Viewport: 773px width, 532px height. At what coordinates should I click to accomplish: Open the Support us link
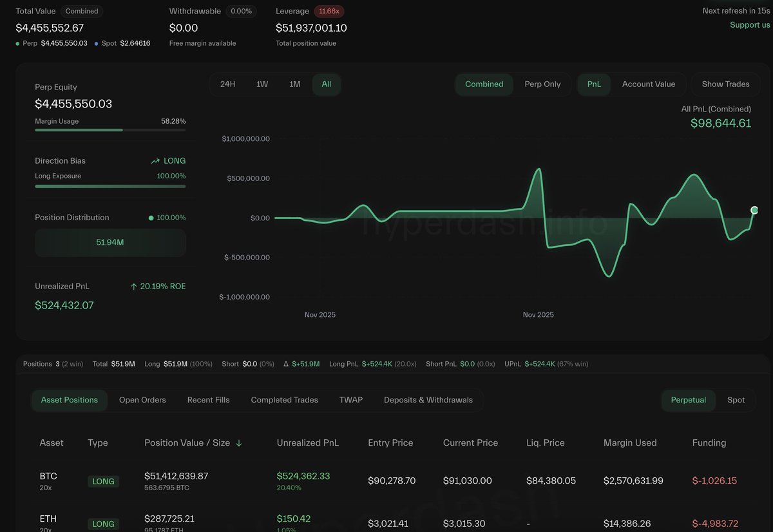click(750, 25)
